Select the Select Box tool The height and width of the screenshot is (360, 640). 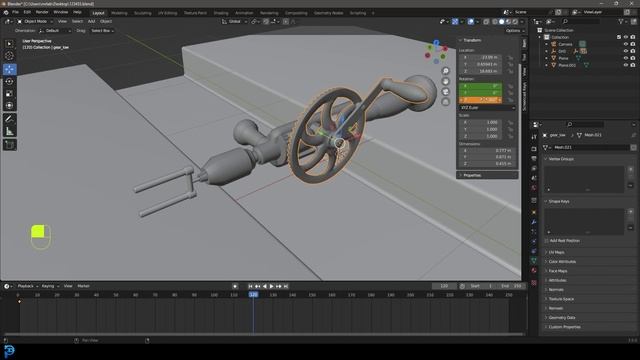pos(9,44)
